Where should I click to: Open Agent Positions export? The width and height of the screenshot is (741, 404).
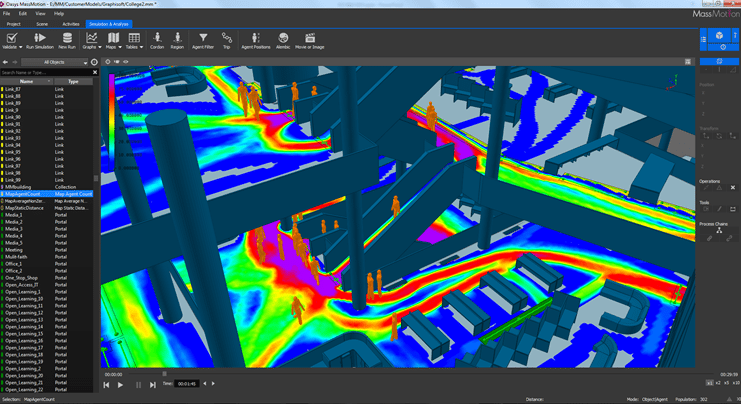click(x=256, y=40)
